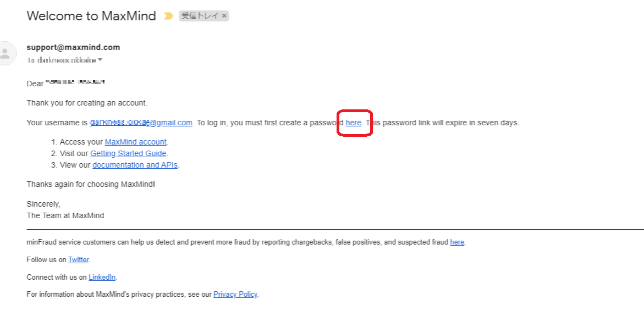
Task: Click 'This password link will expire in seven days.'
Action: coord(442,123)
